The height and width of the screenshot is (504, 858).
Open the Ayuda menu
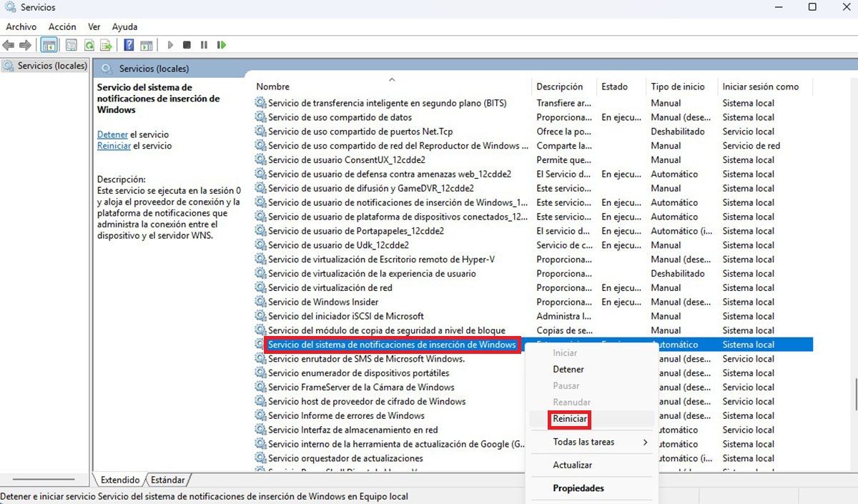click(x=124, y=26)
